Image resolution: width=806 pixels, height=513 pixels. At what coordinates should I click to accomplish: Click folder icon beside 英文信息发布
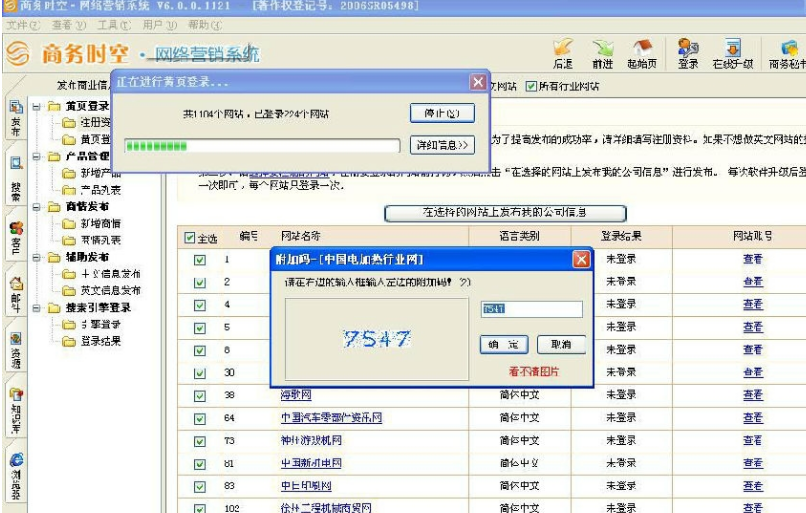click(x=69, y=291)
